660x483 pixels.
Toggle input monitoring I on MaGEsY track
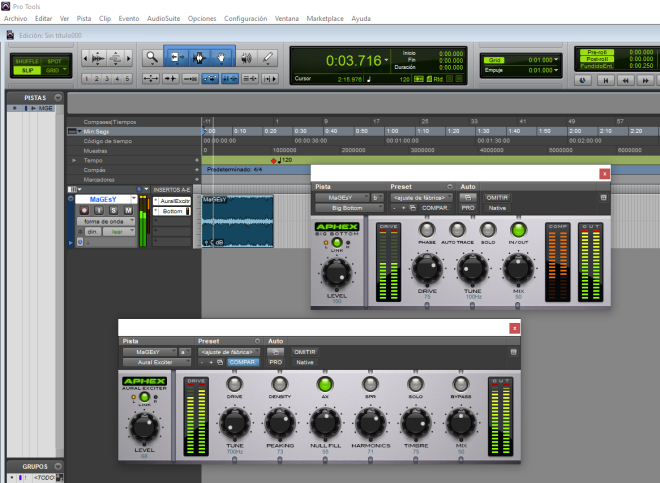pyautogui.click(x=99, y=210)
